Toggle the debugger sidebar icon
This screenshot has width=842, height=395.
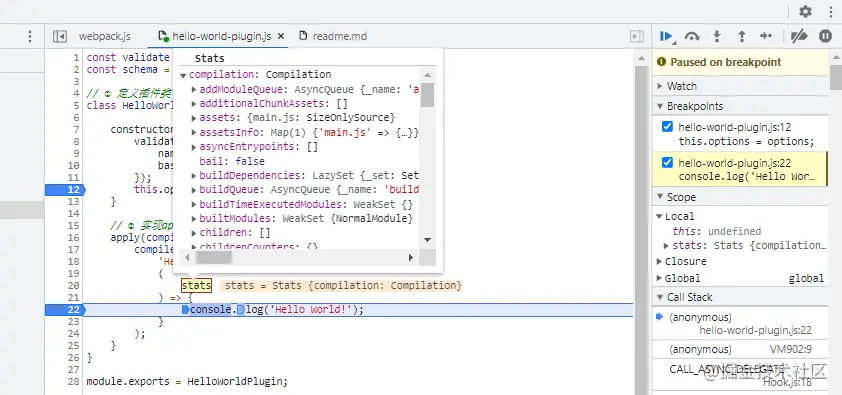click(x=637, y=36)
